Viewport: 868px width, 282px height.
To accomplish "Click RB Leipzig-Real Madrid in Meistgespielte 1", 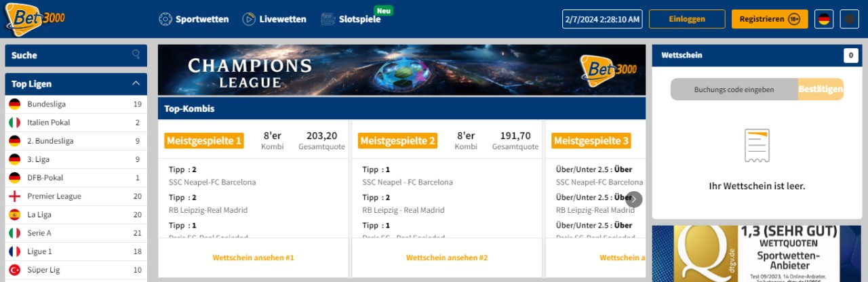I will pyautogui.click(x=208, y=210).
